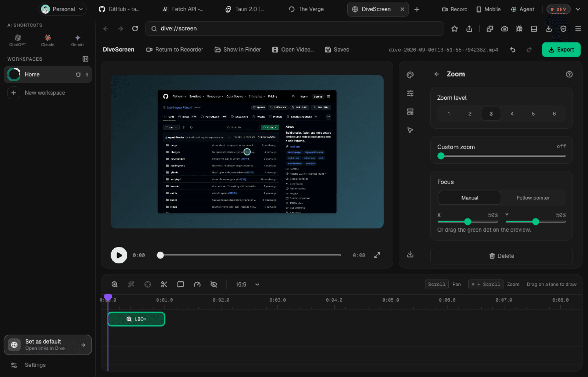Share the page using the upload icon
The height and width of the screenshot is (377, 588).
pyautogui.click(x=469, y=29)
